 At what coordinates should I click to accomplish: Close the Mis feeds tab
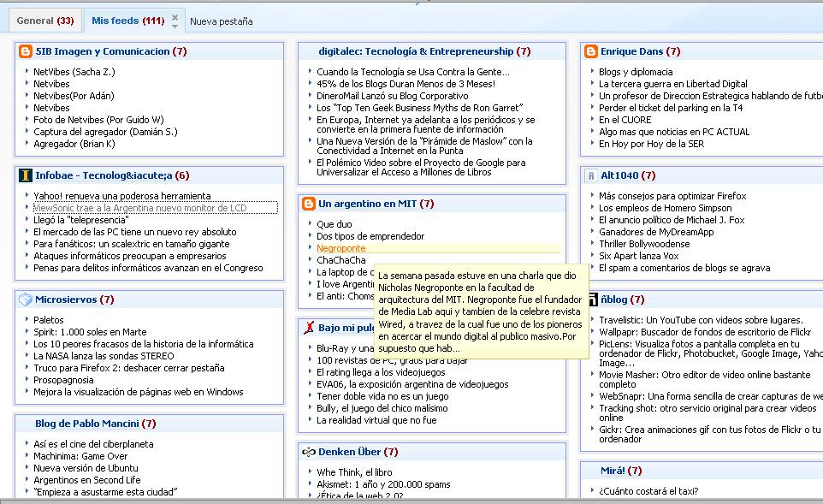point(175,17)
